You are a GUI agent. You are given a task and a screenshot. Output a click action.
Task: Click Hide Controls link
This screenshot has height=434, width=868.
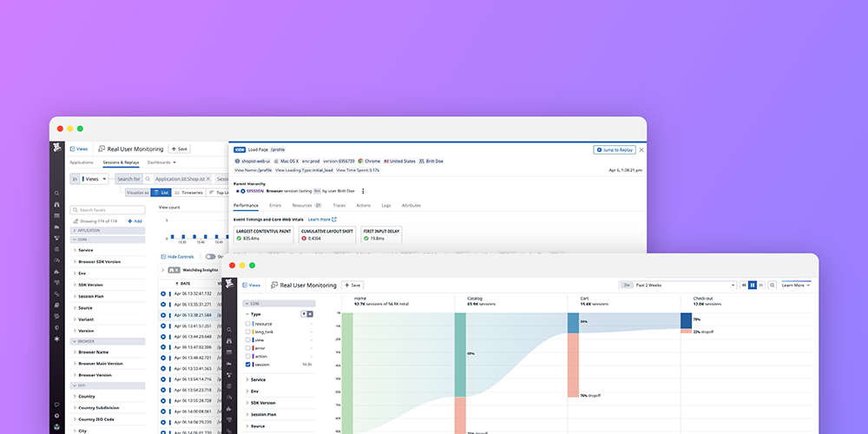[178, 257]
